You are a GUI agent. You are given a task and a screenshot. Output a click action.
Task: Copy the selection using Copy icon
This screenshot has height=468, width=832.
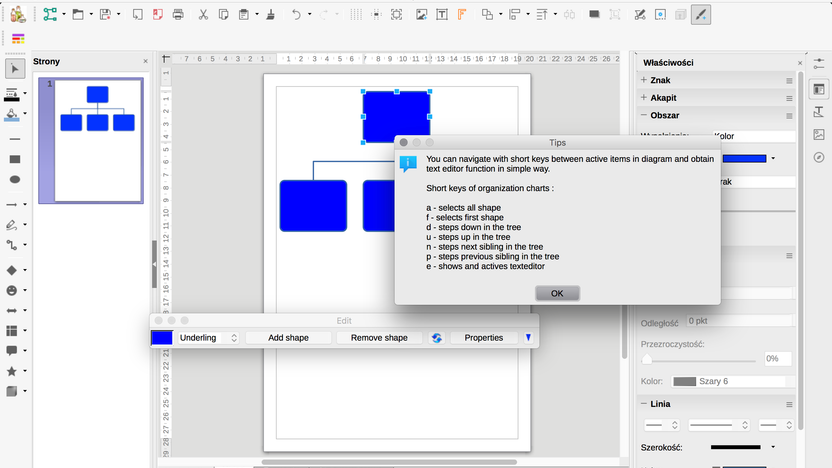tap(223, 14)
